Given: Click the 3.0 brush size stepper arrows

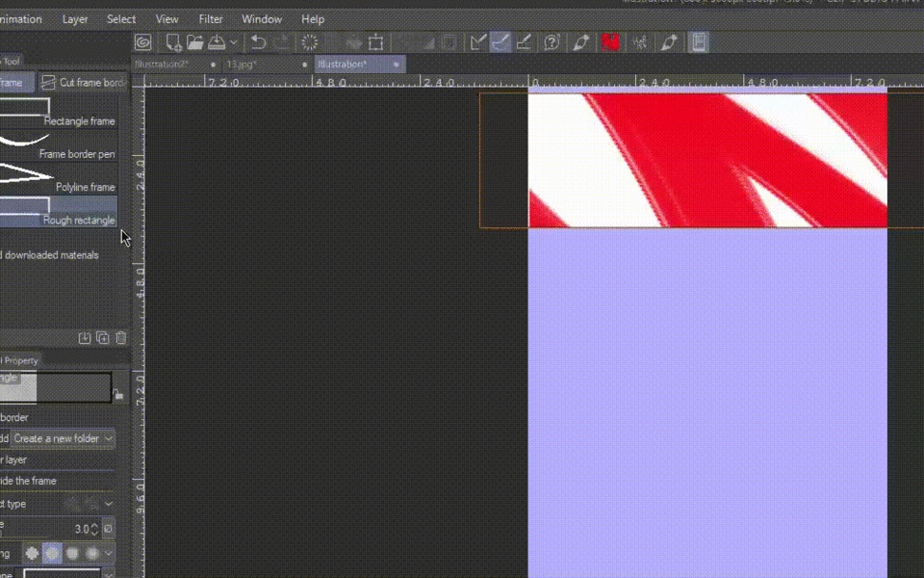Looking at the screenshot, I should (94, 529).
